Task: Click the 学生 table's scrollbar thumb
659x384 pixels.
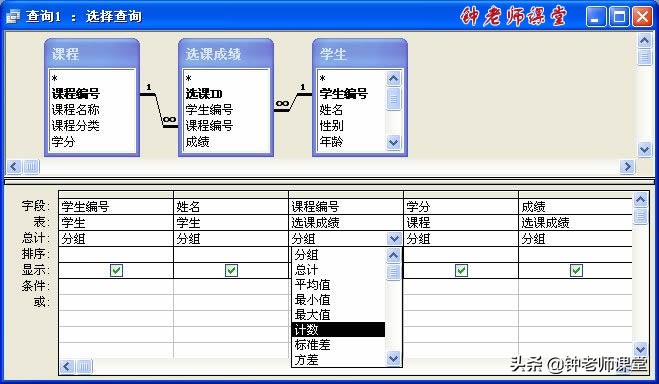Action: click(x=393, y=99)
